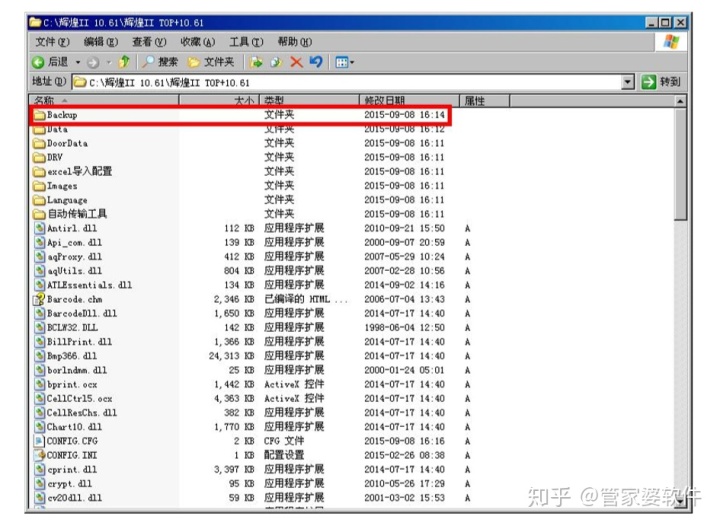Select the Antirl.dll file icon
720x526 pixels.
click(x=40, y=228)
